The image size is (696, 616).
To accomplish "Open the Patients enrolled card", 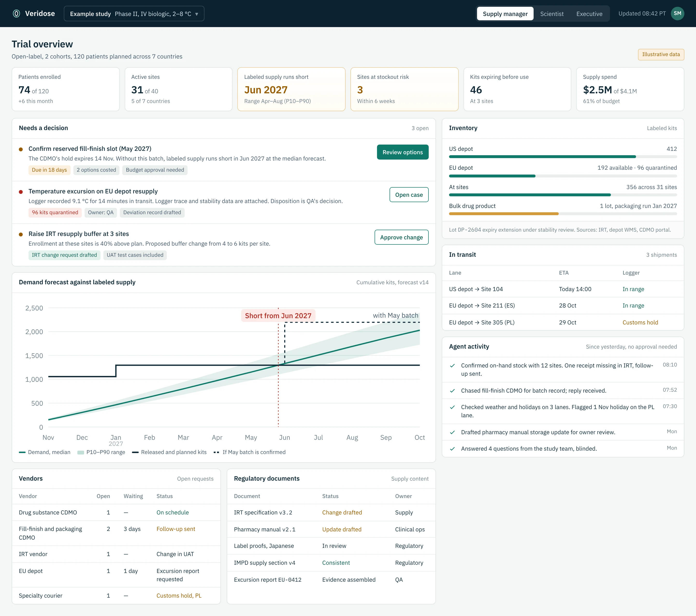I will point(66,89).
